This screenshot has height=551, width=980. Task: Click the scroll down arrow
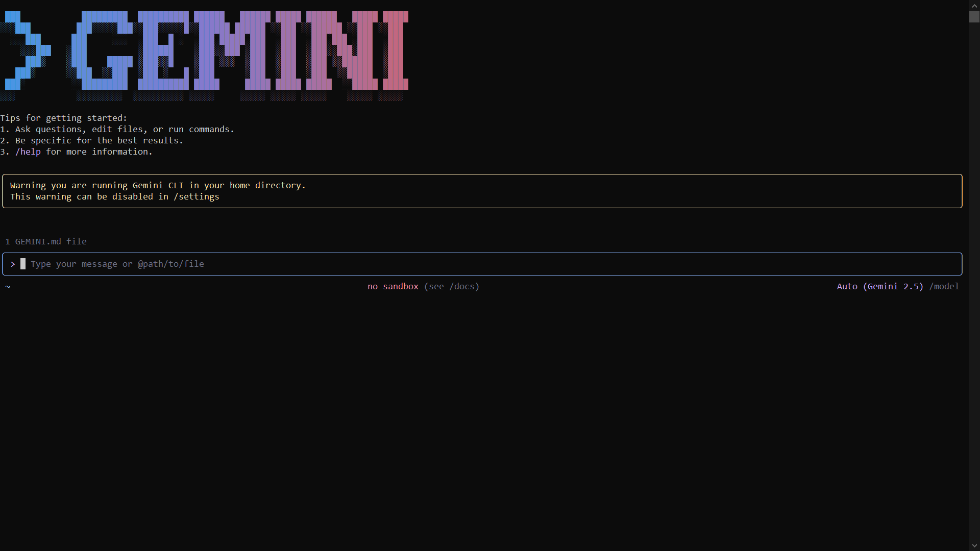point(974,546)
